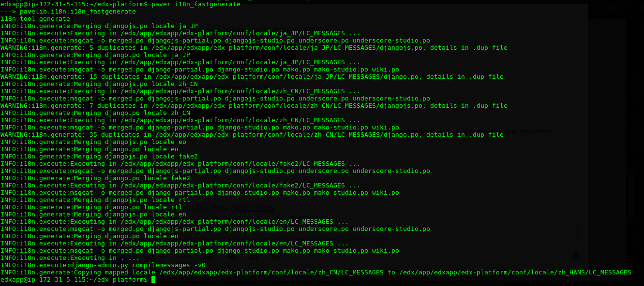Click "Merging djangojs.po locale rtl" line
644x286 pixels.
click(x=95, y=200)
